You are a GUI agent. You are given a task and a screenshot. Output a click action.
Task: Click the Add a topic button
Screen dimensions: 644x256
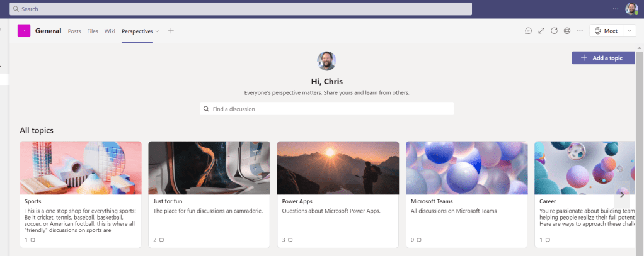[602, 58]
